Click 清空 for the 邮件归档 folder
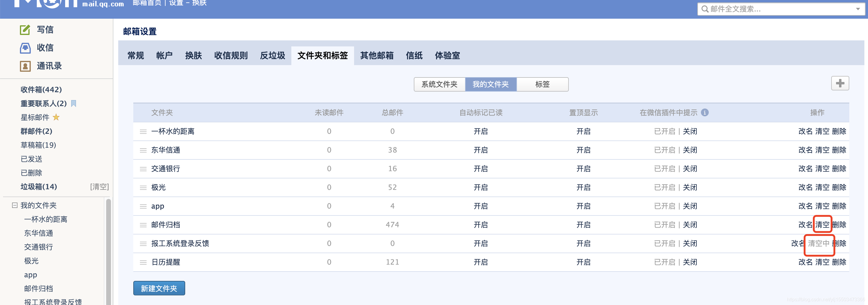868x305 pixels. (x=822, y=225)
